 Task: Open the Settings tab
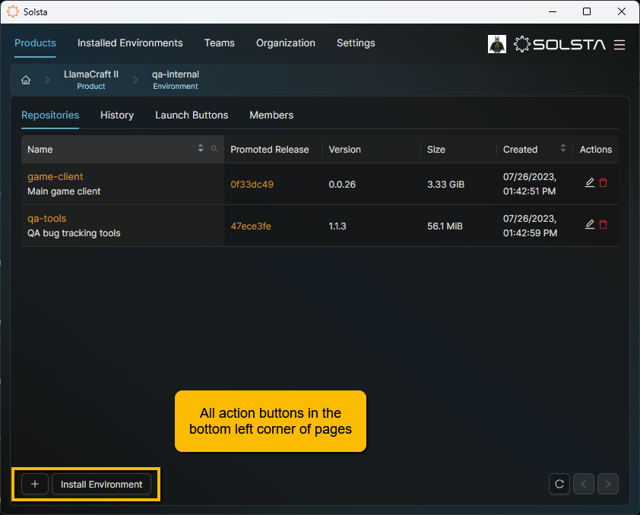point(356,43)
